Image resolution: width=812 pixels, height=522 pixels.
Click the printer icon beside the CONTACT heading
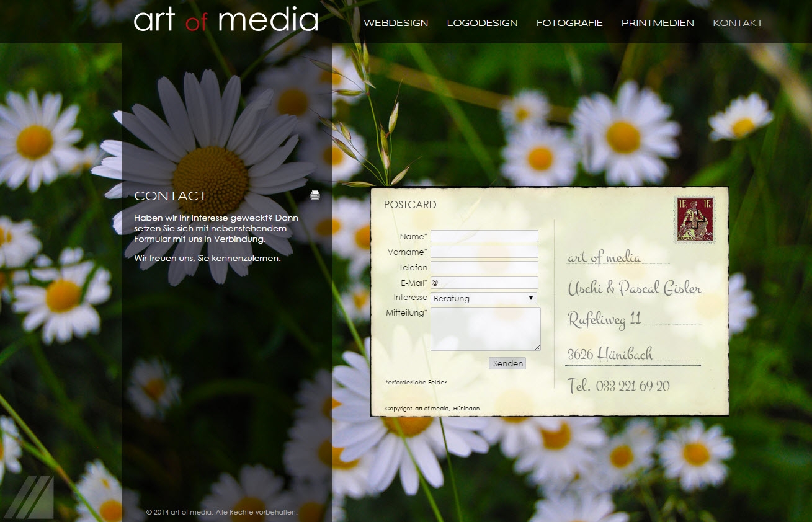click(x=315, y=195)
